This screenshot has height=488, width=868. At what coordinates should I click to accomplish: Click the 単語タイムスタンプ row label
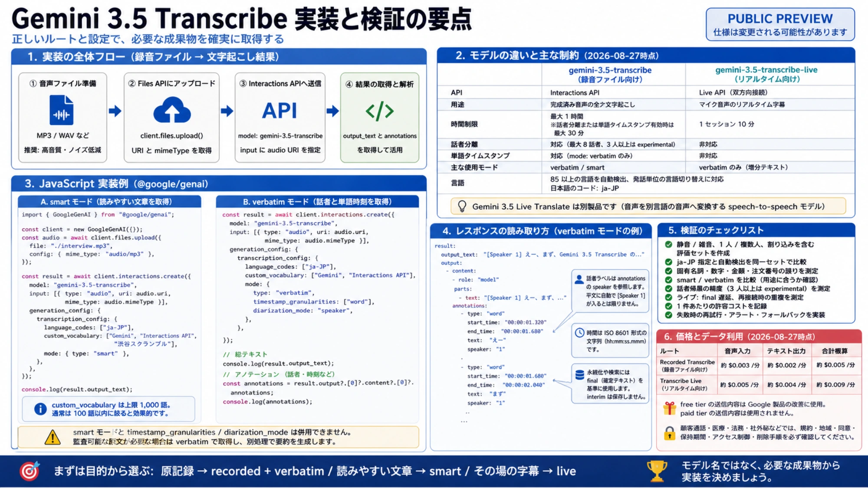point(480,156)
